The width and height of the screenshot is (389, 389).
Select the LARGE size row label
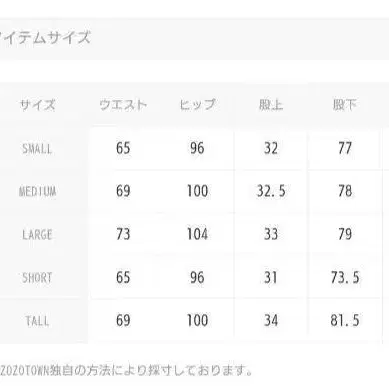(37, 234)
